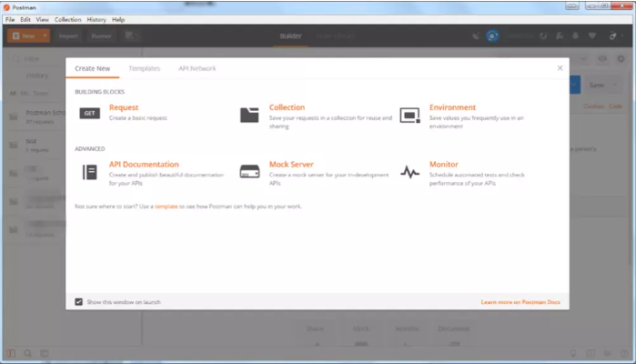Toggle sidebar icon in bottom status bar
The width and height of the screenshot is (636, 364).
(x=11, y=353)
